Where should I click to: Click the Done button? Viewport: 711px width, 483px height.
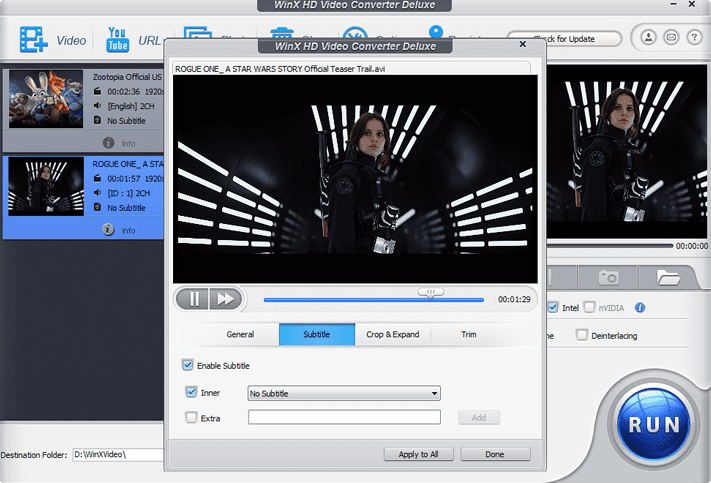point(495,454)
